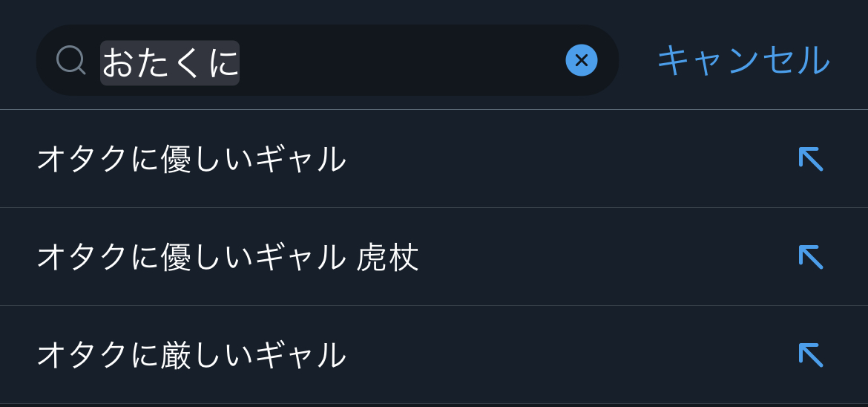Click the highlighted おたくに text

(x=170, y=62)
